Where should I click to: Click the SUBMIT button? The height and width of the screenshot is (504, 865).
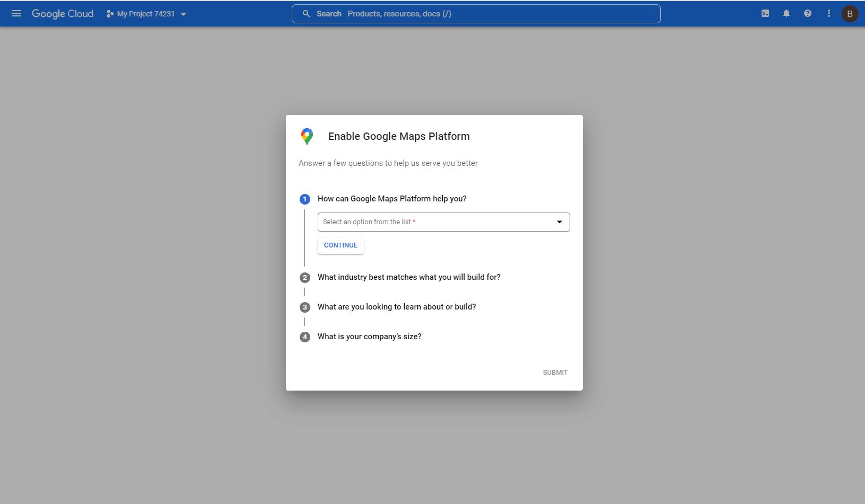coord(555,373)
